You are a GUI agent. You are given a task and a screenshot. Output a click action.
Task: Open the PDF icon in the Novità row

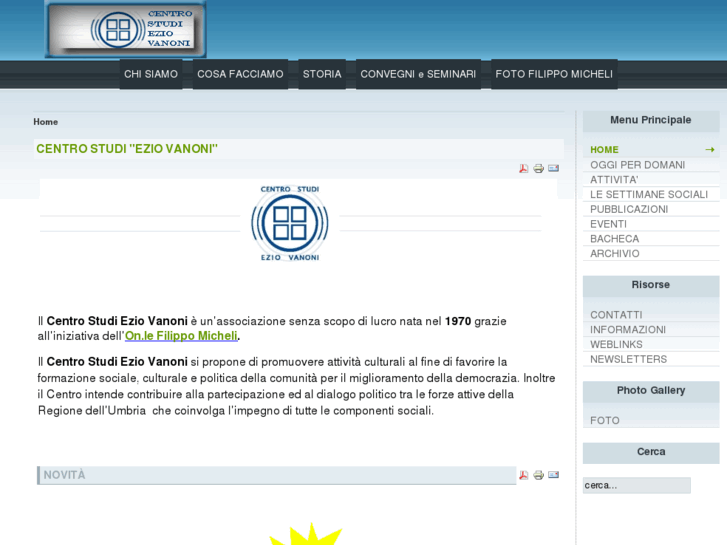[523, 475]
